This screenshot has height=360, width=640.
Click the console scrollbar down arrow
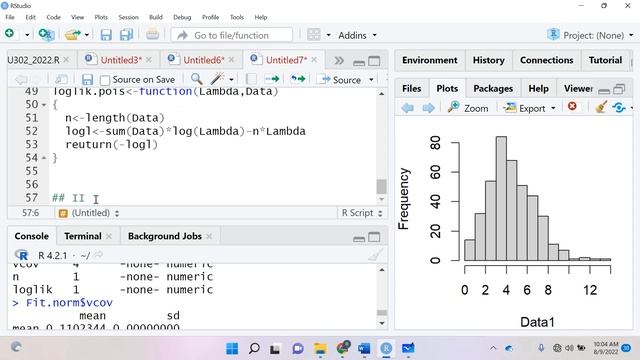[x=382, y=323]
